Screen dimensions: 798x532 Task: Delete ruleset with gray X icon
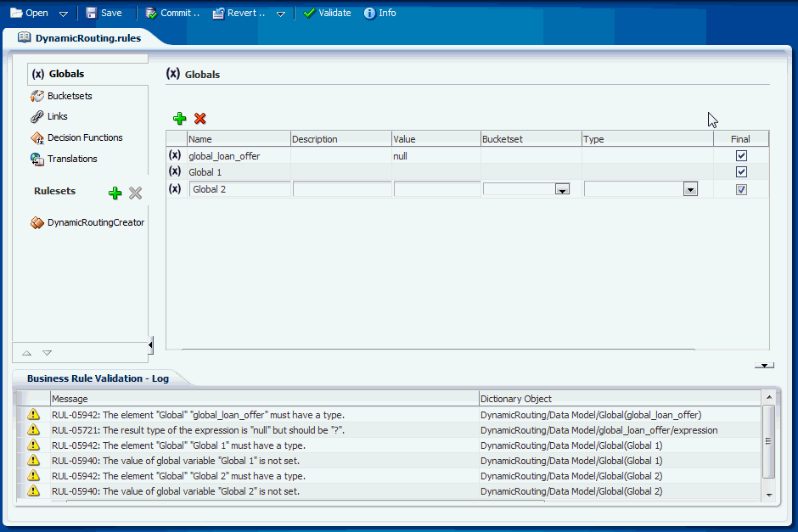(x=135, y=193)
